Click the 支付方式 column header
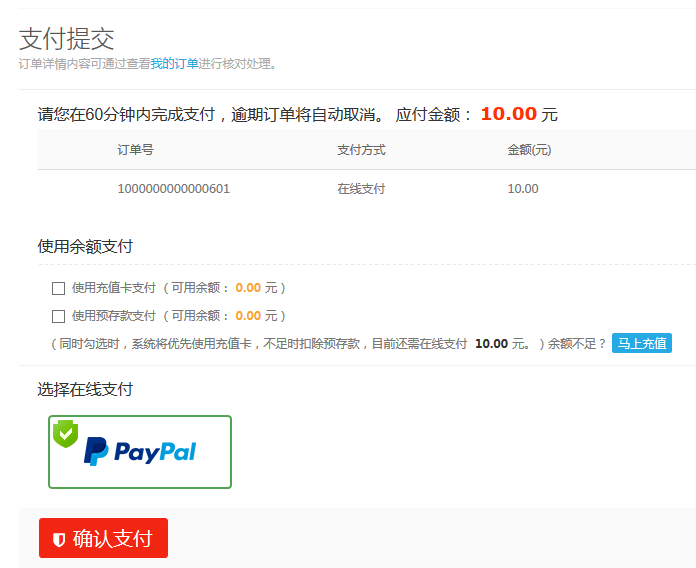The height and width of the screenshot is (568, 696). (361, 150)
